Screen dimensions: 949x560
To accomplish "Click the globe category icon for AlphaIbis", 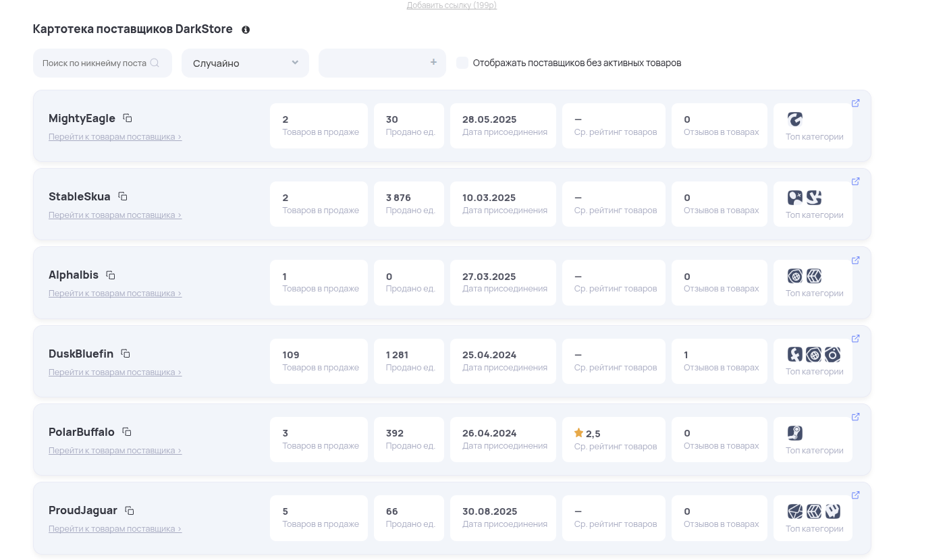I will coord(795,276).
